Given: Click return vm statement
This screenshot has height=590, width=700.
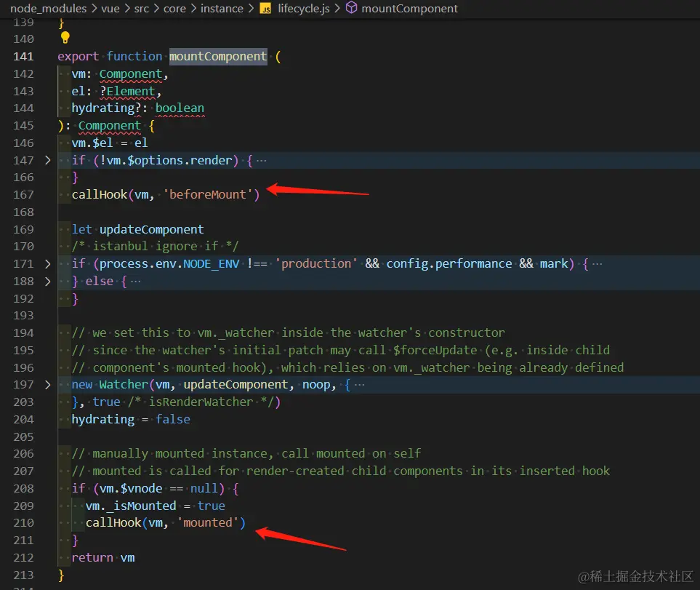Looking at the screenshot, I should coord(102,557).
